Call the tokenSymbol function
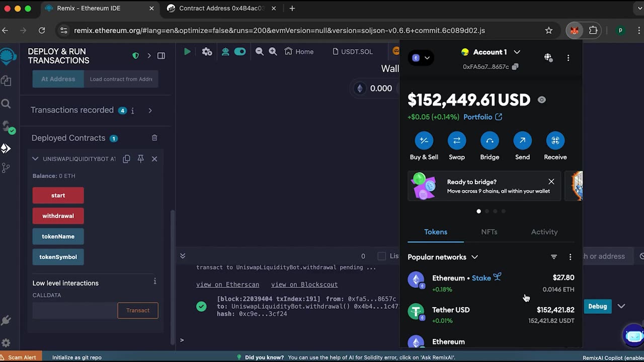Image resolution: width=644 pixels, height=362 pixels. point(58,257)
